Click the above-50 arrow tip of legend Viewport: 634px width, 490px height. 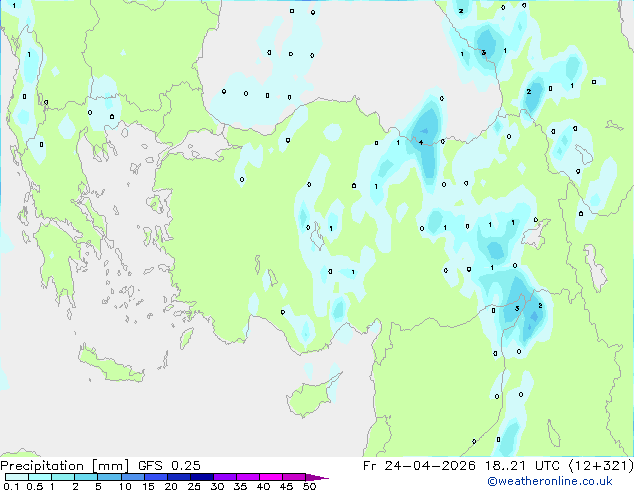pos(317,477)
